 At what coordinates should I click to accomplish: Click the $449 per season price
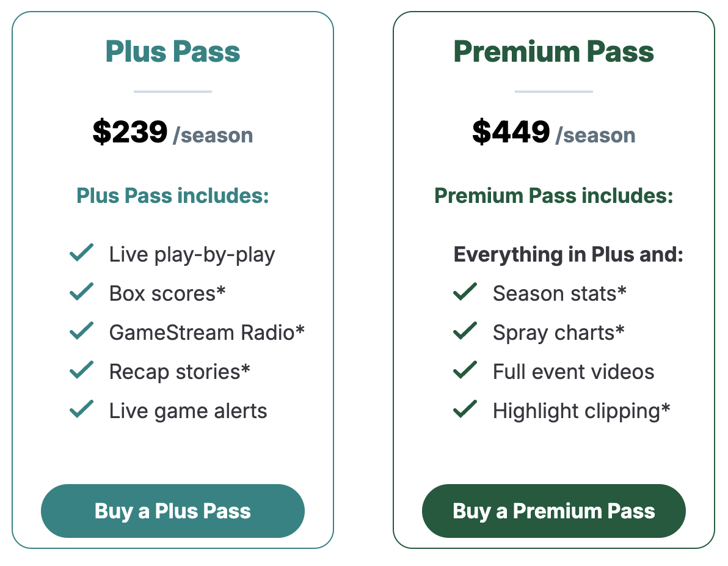pyautogui.click(x=553, y=133)
